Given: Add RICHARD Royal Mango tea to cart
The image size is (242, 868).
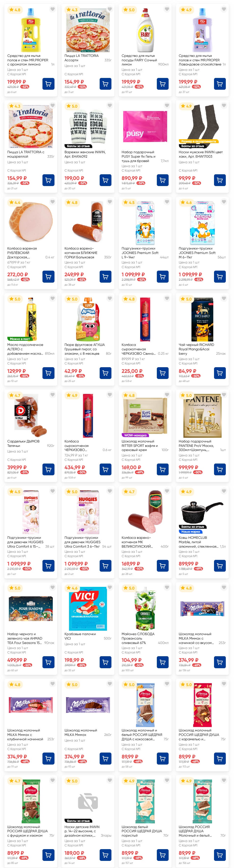Looking at the screenshot, I should tap(220, 373).
